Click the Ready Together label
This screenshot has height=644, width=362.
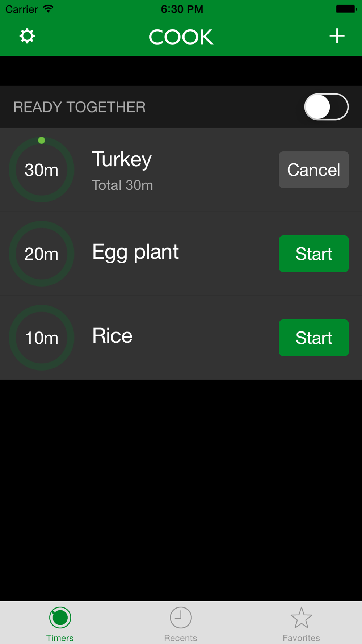[80, 107]
